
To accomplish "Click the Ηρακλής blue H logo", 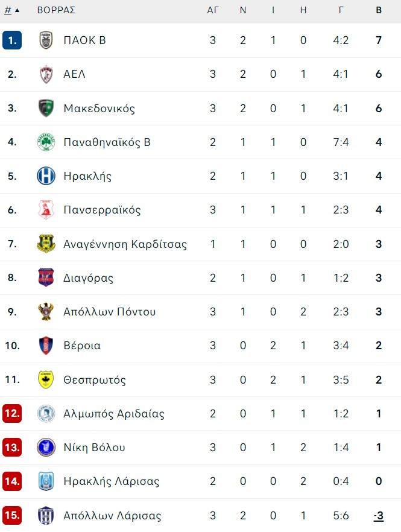I will click(46, 176).
